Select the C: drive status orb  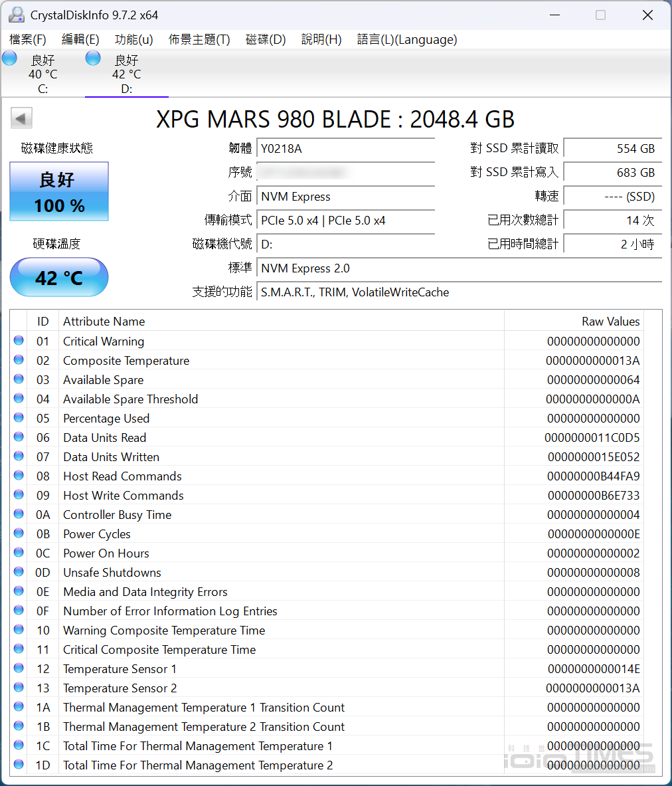tap(10, 58)
